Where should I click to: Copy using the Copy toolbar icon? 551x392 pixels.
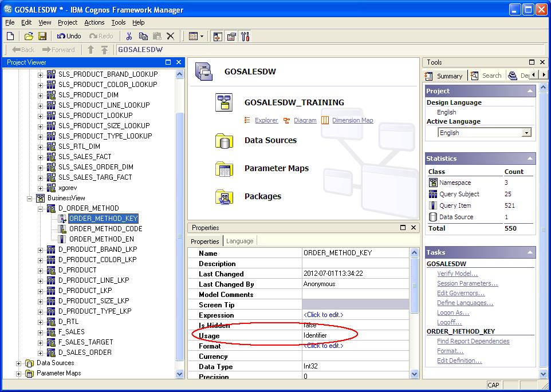(x=143, y=35)
